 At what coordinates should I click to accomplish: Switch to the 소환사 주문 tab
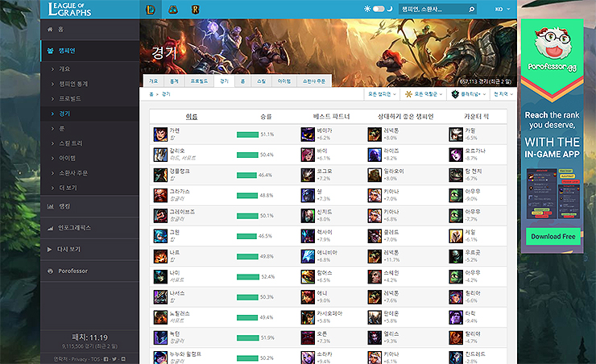point(314,81)
